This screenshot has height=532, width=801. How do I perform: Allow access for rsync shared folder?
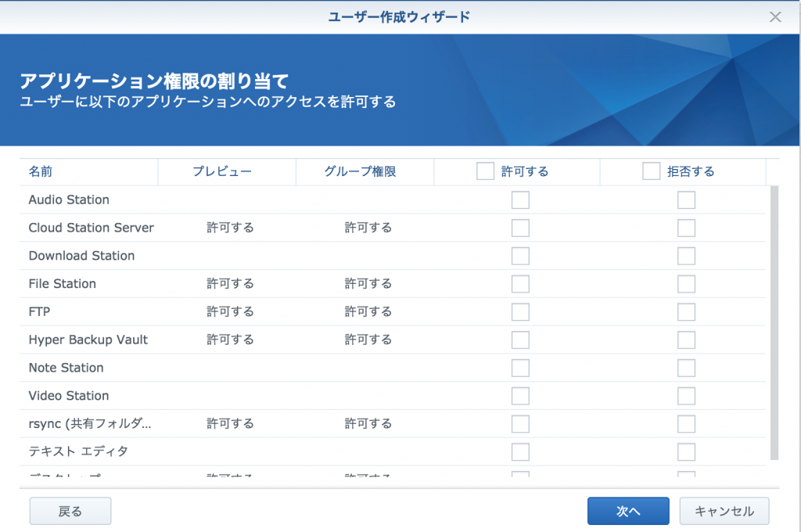[520, 424]
